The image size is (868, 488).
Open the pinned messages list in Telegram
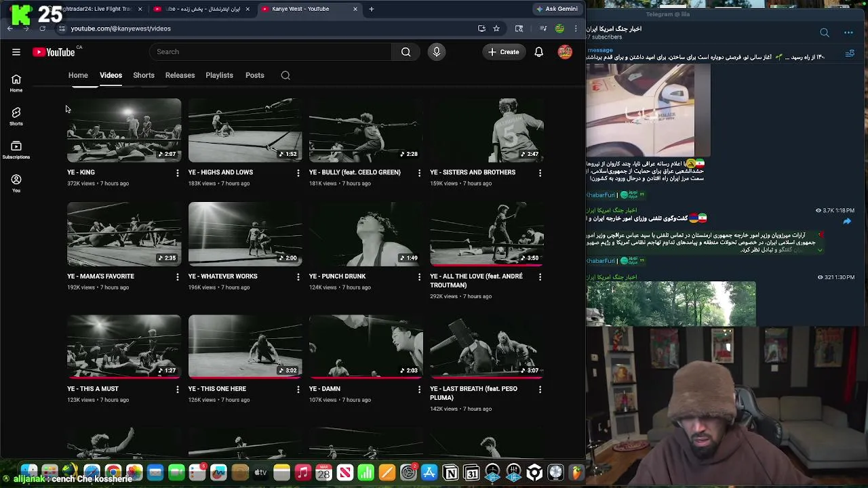pos(850,54)
